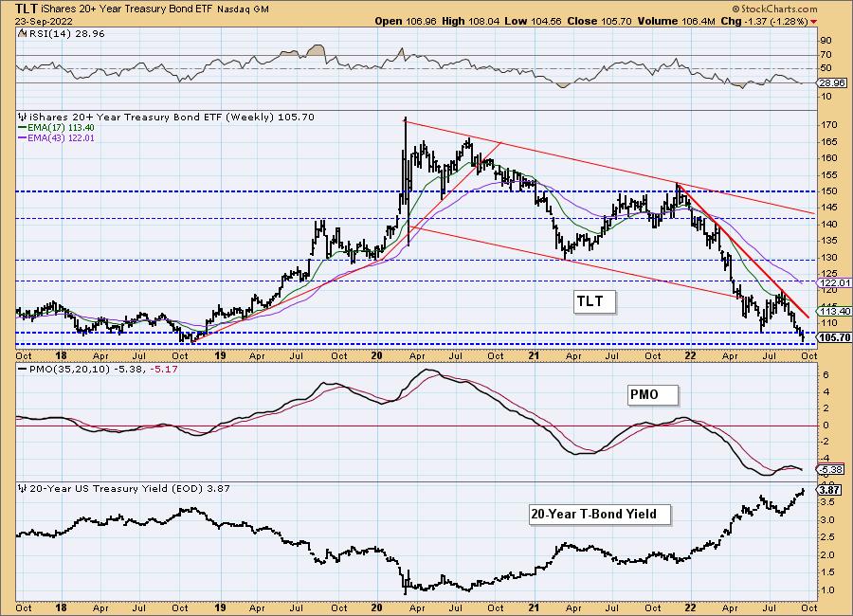The image size is (853, 616).
Task: Click the year 20 label on price axis
Action: coord(377,356)
